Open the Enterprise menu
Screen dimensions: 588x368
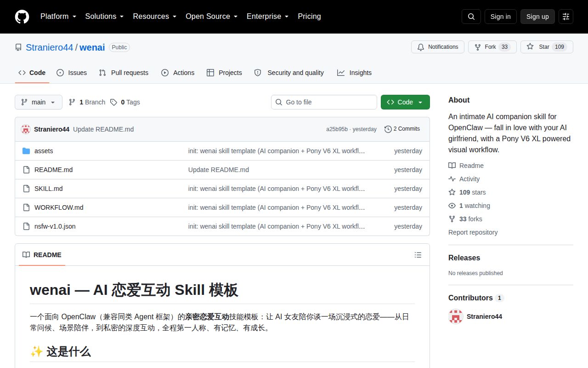tap(268, 17)
